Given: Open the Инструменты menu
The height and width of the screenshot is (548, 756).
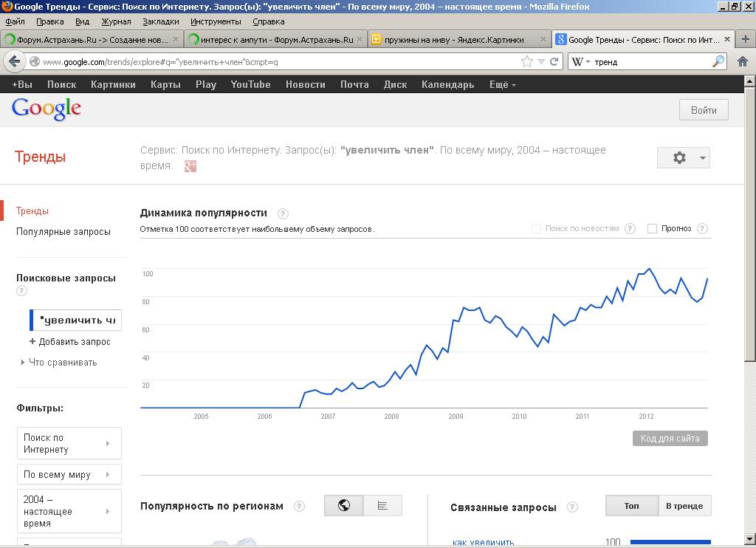Looking at the screenshot, I should (x=216, y=21).
